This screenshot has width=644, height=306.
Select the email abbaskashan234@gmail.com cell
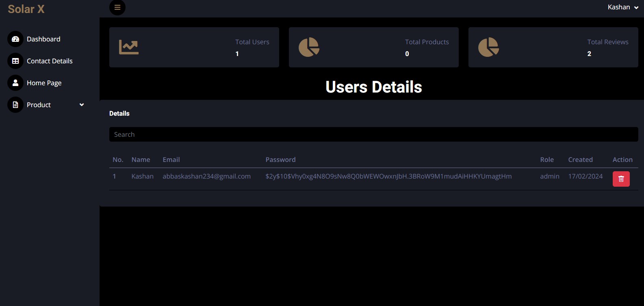point(206,176)
